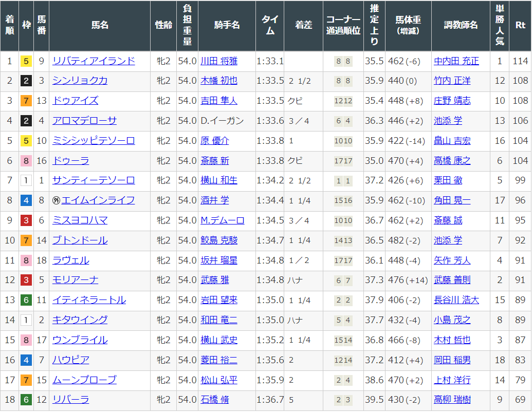The height and width of the screenshot is (412, 532).
Task: Open horse link キタウイング
Action: [80, 320]
